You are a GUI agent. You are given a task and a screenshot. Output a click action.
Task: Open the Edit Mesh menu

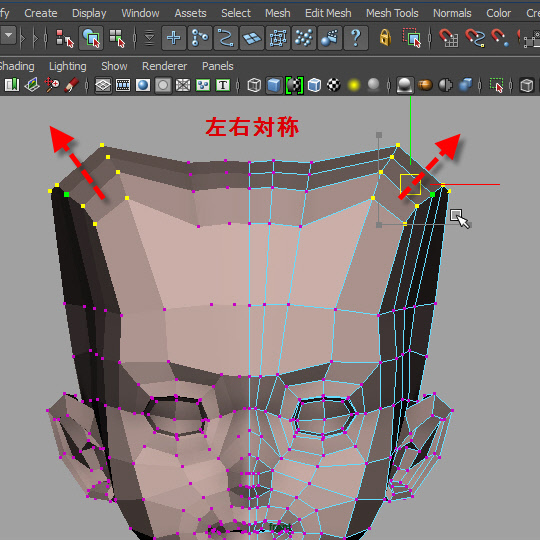[x=328, y=13]
